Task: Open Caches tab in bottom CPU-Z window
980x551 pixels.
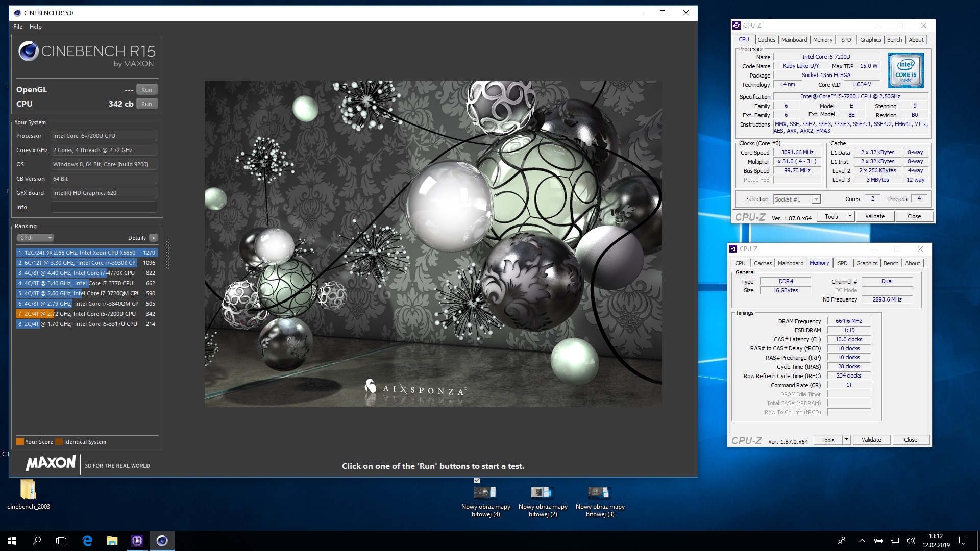Action: tap(763, 263)
